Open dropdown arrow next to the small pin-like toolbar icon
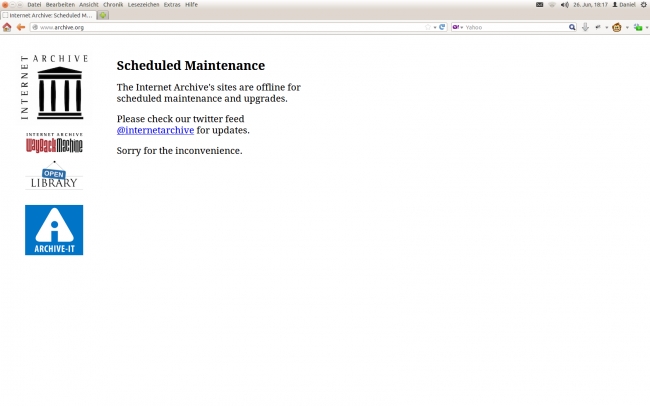This screenshot has width=650, height=406. tap(606, 28)
